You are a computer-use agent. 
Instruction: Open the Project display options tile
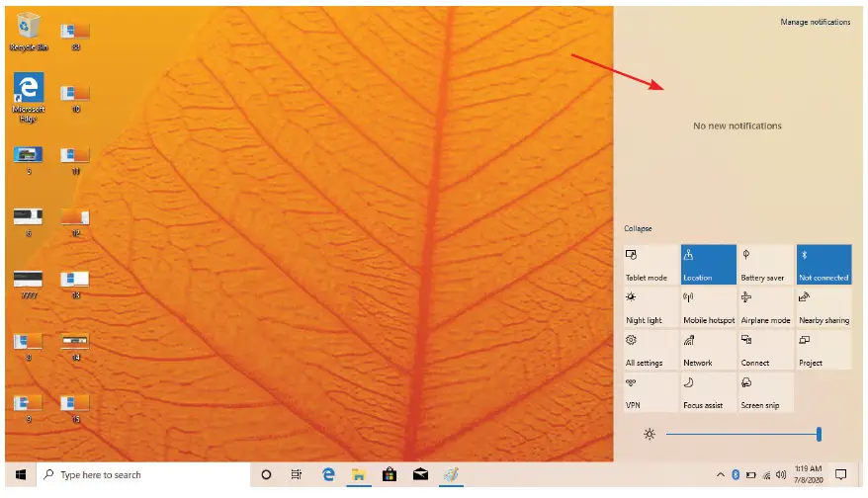(x=824, y=350)
